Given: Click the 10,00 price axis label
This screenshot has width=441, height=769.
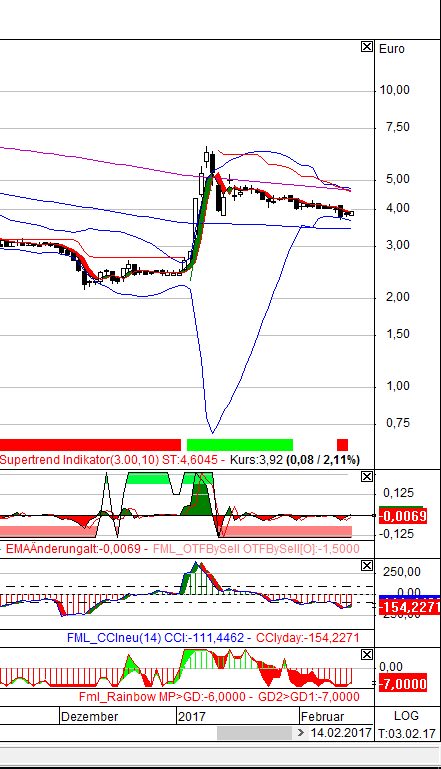Looking at the screenshot, I should tap(397, 90).
